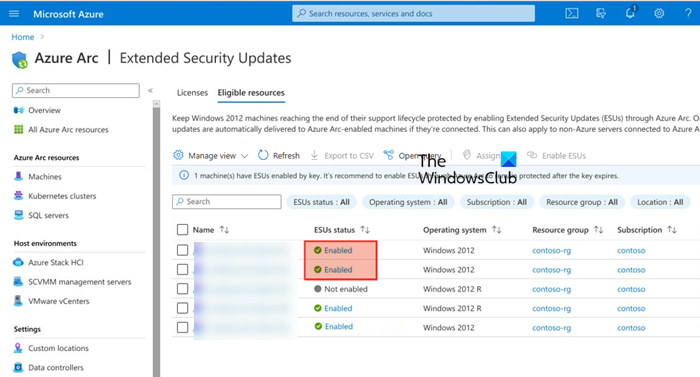Open directory and subscription filter icon
700x377 pixels.
[601, 13]
